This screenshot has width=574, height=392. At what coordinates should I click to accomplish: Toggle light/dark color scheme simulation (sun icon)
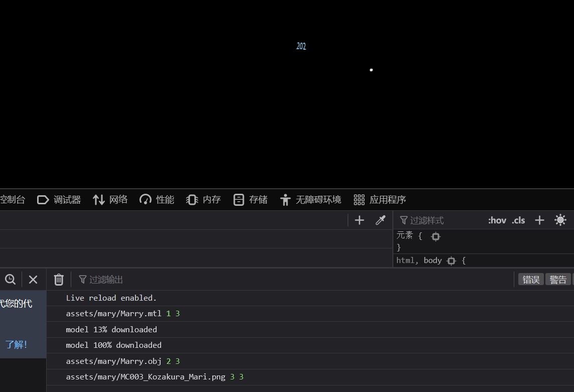pos(560,220)
